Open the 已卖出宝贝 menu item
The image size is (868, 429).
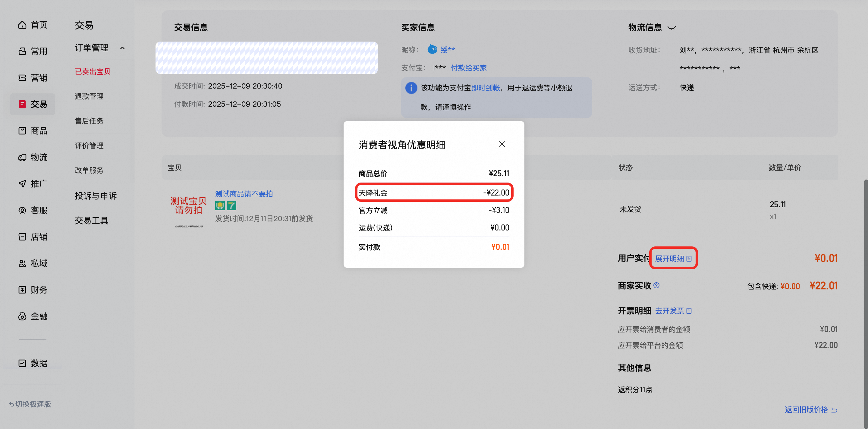(93, 71)
